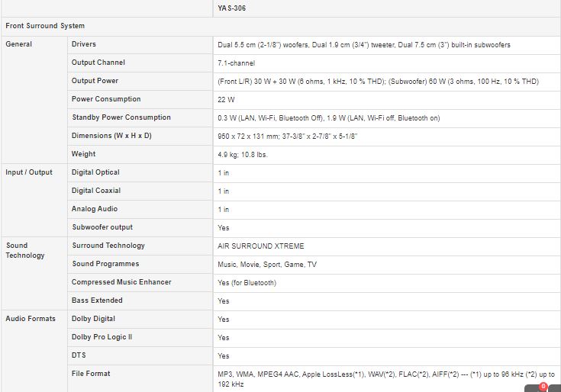Select the Drivers row label
The image size is (561, 392).
tap(84, 44)
